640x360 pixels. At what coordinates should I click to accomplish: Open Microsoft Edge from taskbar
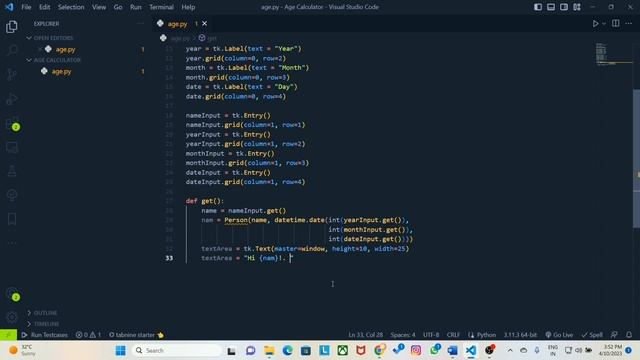[x=287, y=350]
